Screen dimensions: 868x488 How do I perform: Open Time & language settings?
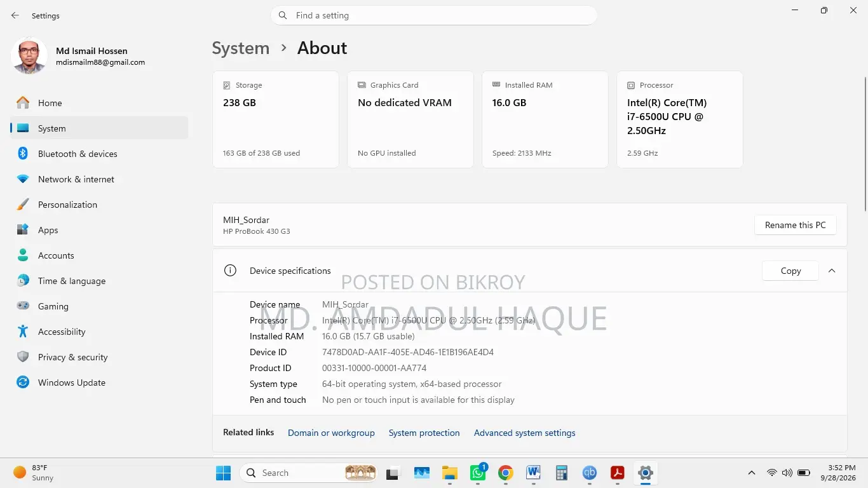[x=99, y=281]
